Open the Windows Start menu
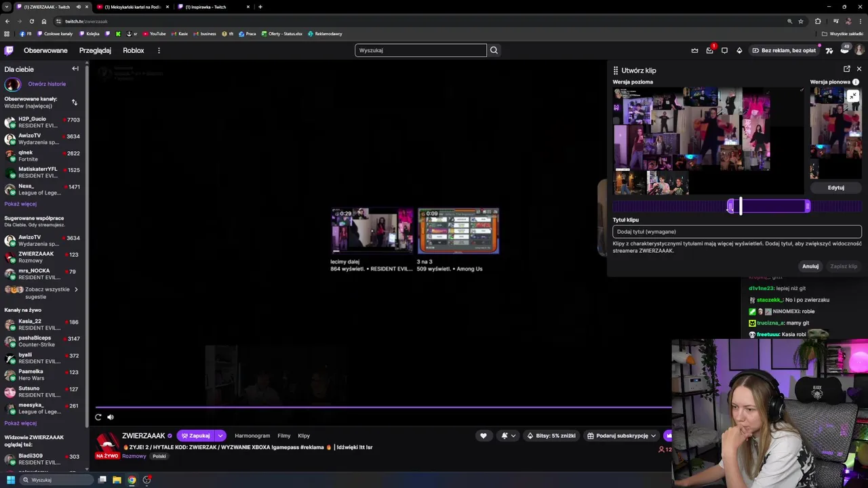 click(x=10, y=480)
